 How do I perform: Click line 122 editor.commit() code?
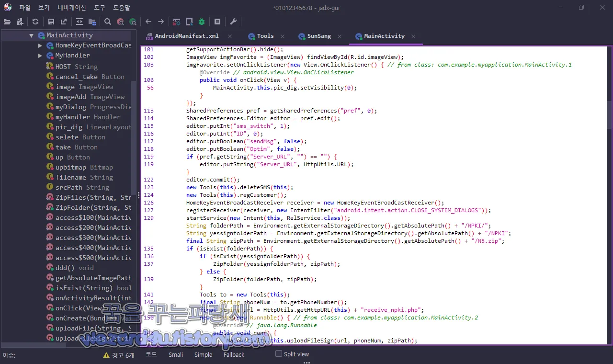tap(213, 180)
